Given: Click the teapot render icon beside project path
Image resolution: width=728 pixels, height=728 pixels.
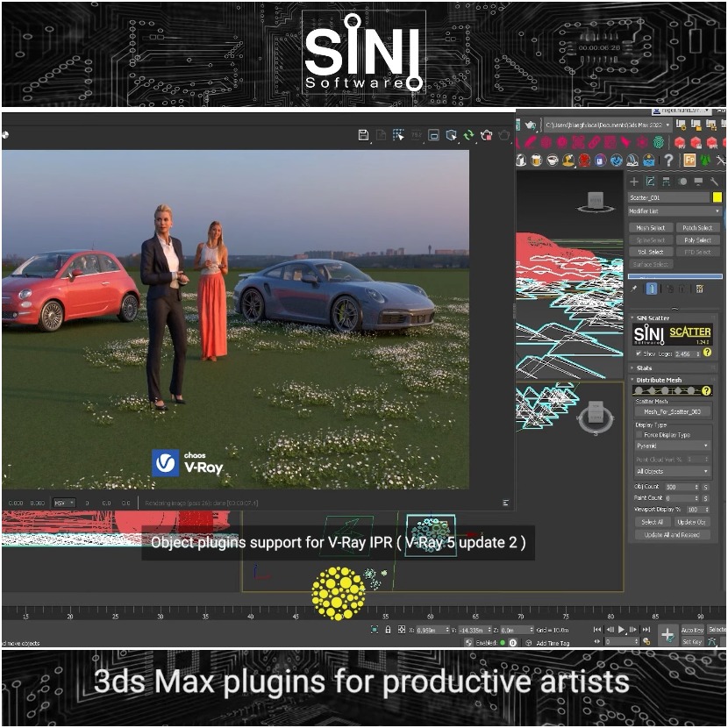Looking at the screenshot, I should click(x=531, y=125).
